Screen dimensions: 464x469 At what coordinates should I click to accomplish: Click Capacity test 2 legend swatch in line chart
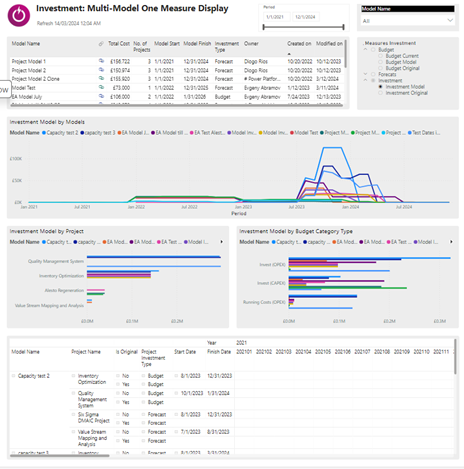click(x=44, y=133)
